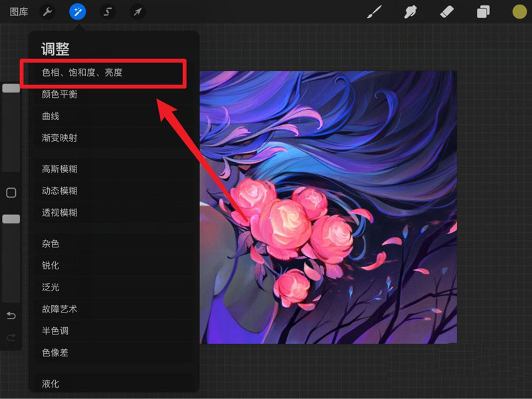The image size is (532, 399).
Task: Select the Eraser tool
Action: point(447,11)
